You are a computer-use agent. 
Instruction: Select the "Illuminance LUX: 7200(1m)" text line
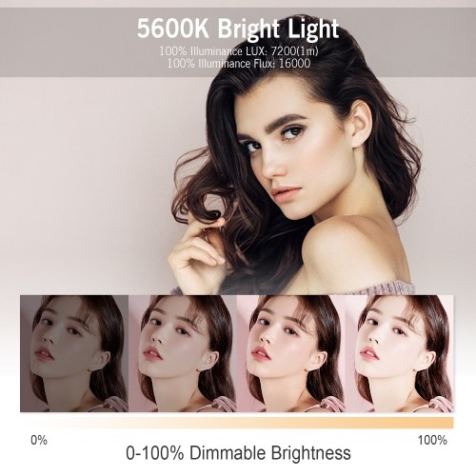coord(239,51)
